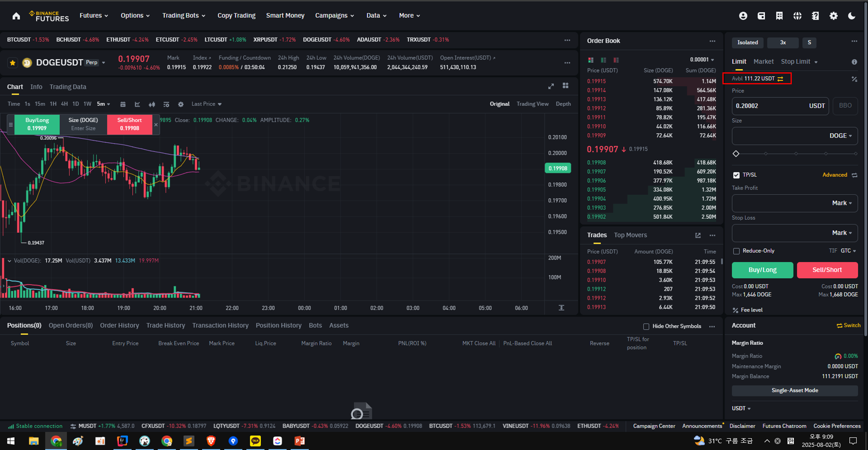
Task: Switch to dark mode moon icon
Action: (851, 16)
